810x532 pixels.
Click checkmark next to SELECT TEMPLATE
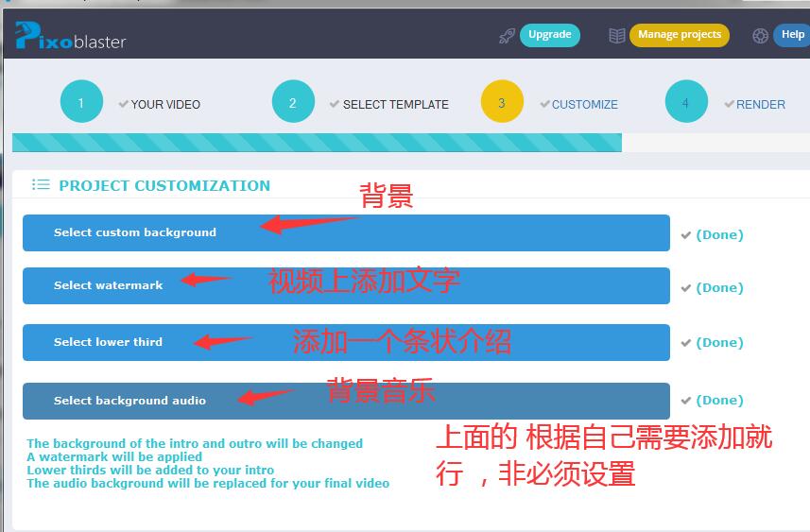click(335, 104)
